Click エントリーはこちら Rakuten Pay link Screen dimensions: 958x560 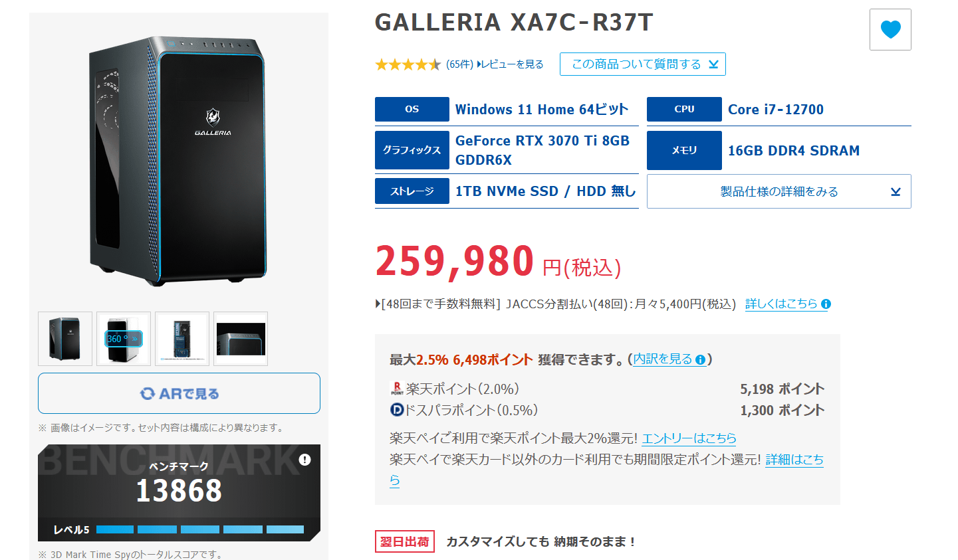689,438
